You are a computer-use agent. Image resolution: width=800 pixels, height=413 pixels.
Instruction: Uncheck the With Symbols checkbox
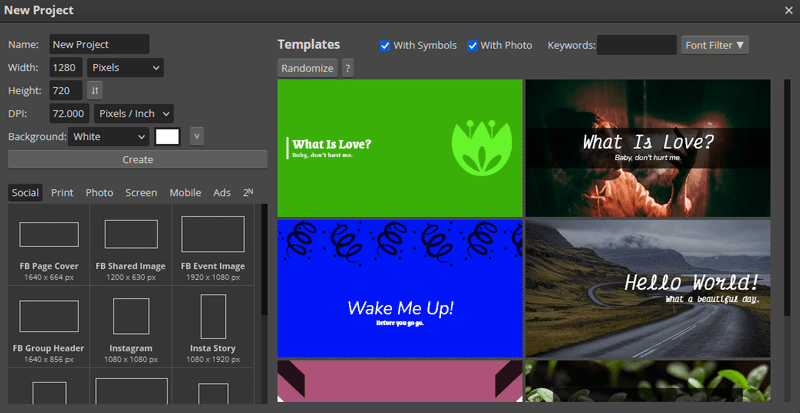click(386, 46)
